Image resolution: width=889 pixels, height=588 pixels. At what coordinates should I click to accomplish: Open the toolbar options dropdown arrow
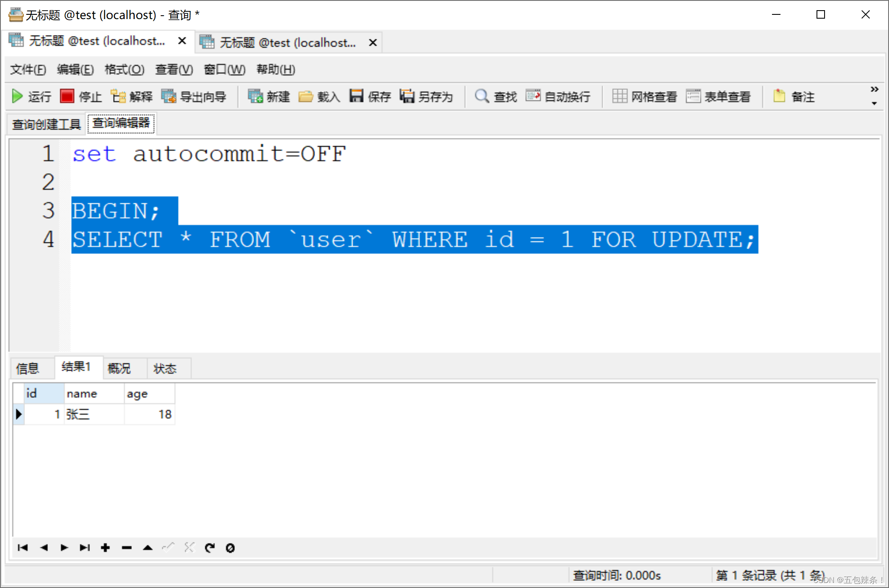(x=874, y=103)
